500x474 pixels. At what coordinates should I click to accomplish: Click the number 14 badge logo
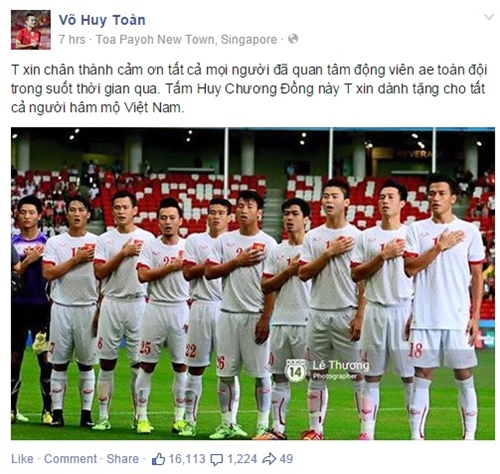(x=296, y=371)
